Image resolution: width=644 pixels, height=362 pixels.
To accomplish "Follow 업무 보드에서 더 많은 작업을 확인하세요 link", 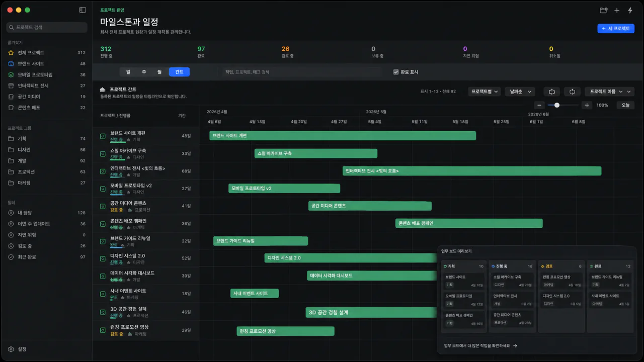I will coord(480,345).
